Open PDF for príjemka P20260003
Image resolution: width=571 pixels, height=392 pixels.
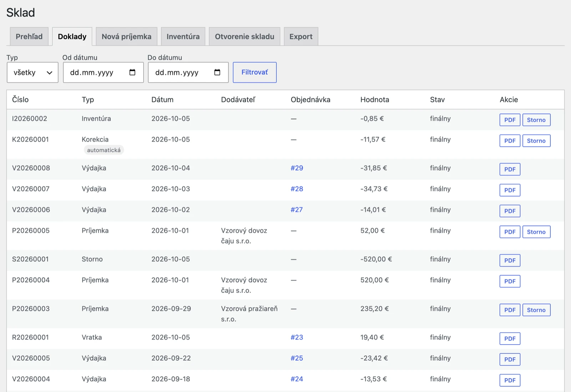point(510,310)
